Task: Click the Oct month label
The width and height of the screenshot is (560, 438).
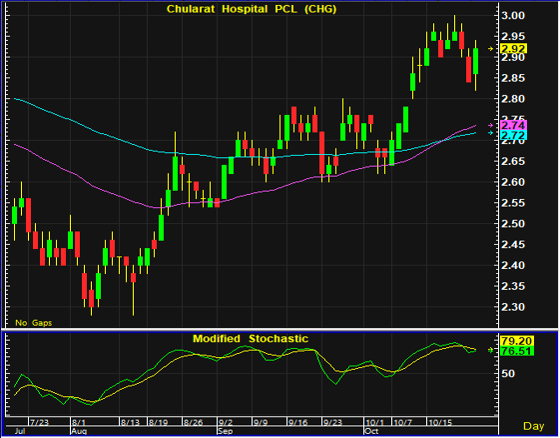Action: [371, 431]
